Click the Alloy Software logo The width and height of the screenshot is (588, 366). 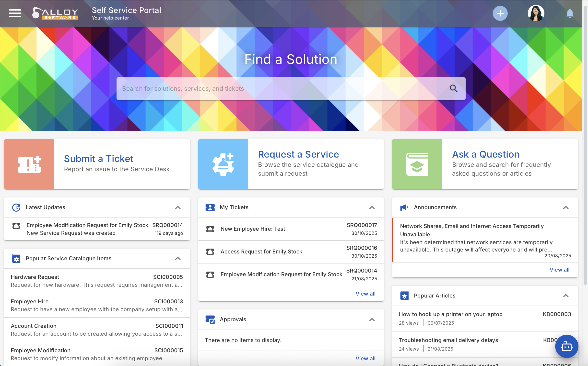click(x=56, y=13)
